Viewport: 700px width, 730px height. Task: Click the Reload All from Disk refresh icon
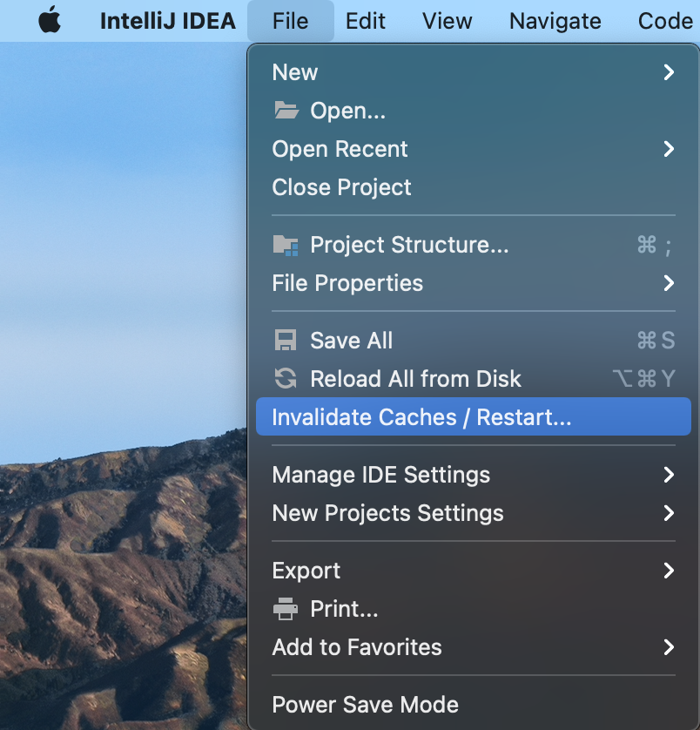pos(286,378)
